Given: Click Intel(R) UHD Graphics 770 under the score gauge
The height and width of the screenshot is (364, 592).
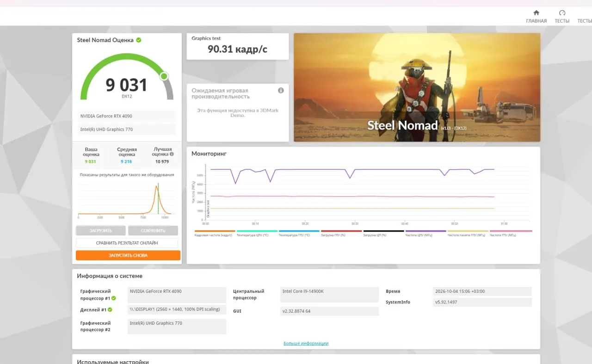Looking at the screenshot, I should click(x=127, y=130).
